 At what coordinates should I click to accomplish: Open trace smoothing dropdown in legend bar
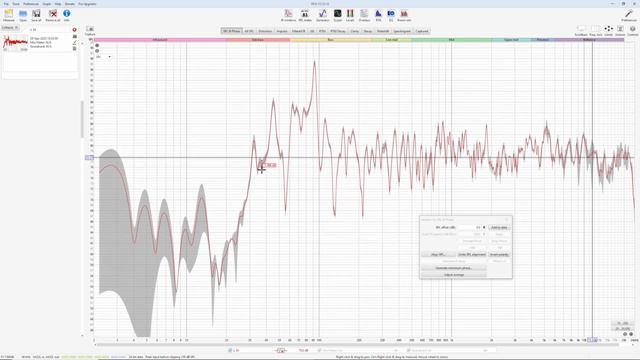tap(281, 350)
